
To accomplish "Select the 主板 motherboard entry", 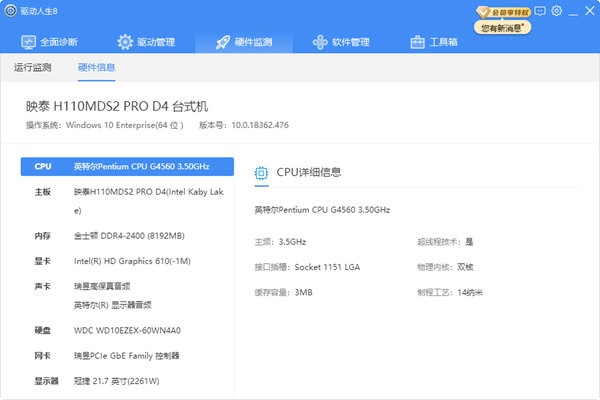I will tap(127, 201).
